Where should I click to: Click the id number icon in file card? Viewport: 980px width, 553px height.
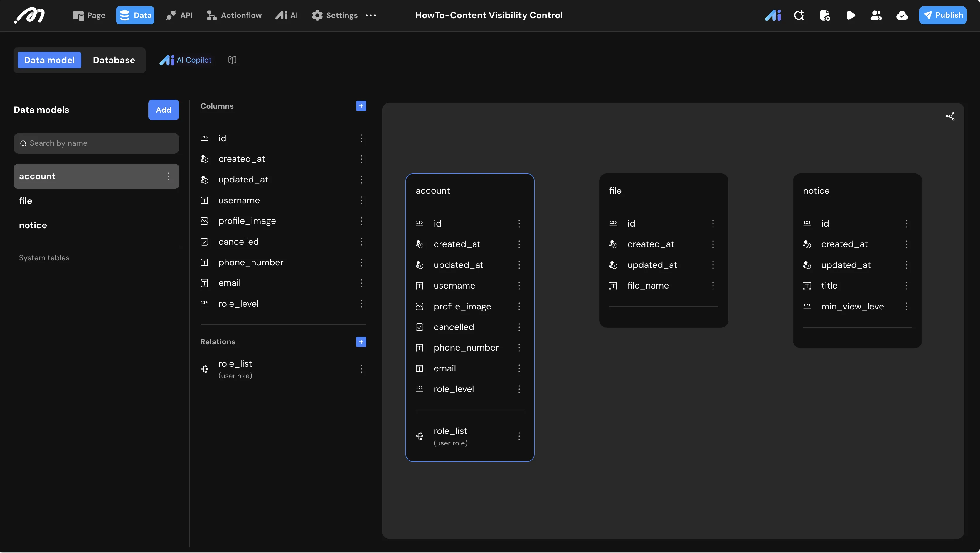(x=613, y=224)
